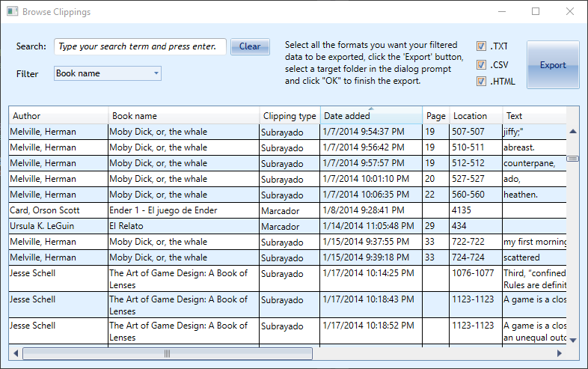Click the horizontal scrollbar thumb

(168, 353)
